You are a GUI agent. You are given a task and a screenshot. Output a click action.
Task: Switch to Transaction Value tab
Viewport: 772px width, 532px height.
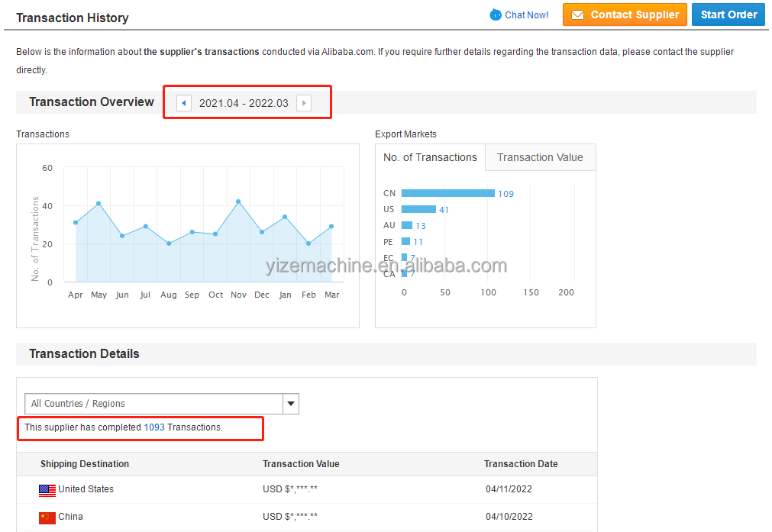(540, 158)
